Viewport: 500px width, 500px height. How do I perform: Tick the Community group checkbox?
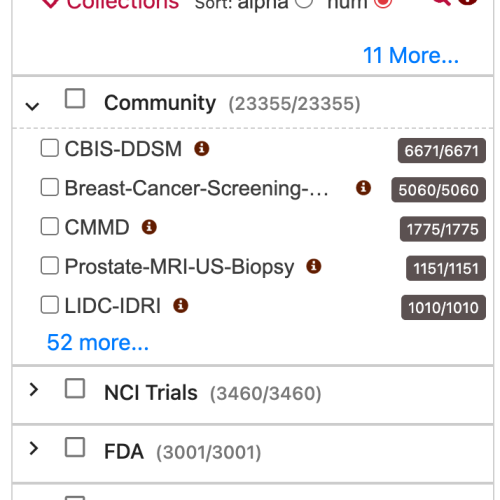click(x=75, y=98)
